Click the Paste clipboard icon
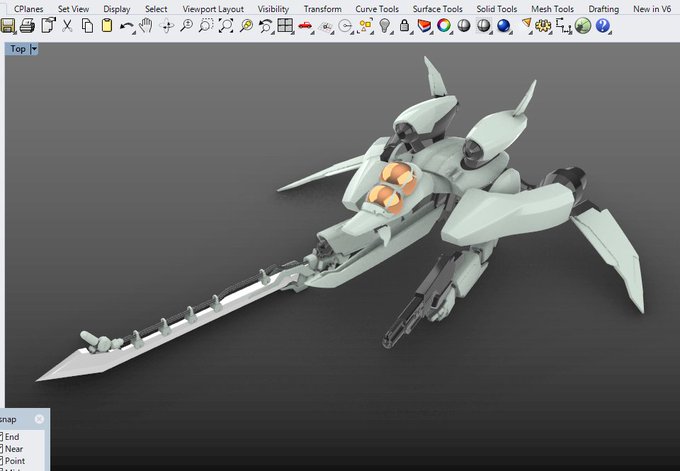The width and height of the screenshot is (680, 471). (x=107, y=26)
